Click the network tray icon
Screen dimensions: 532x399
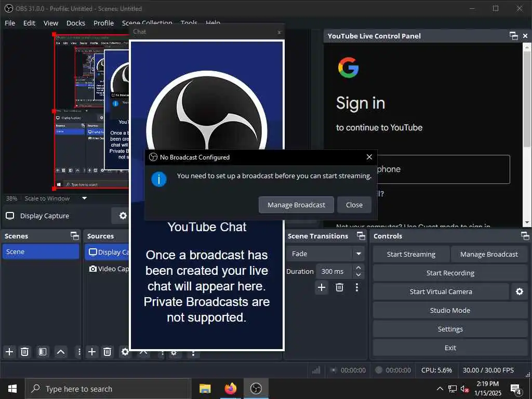(453, 389)
